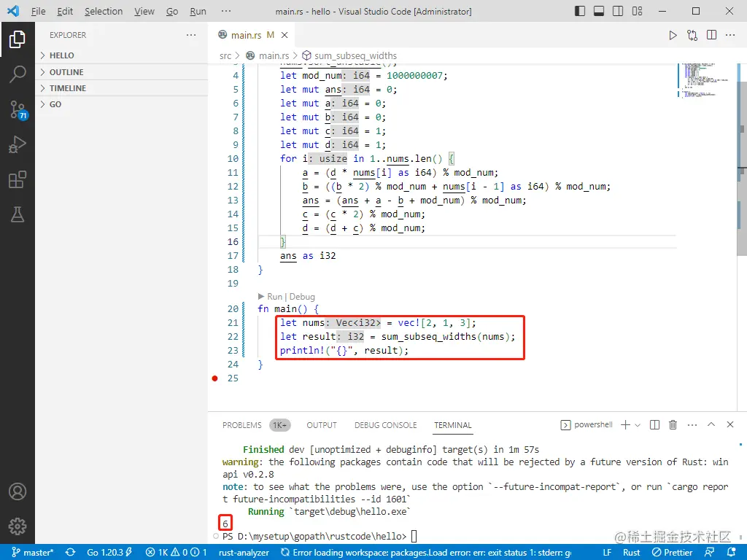Image resolution: width=747 pixels, height=560 pixels.
Task: Open errors and warnings status counter
Action: pos(175,553)
